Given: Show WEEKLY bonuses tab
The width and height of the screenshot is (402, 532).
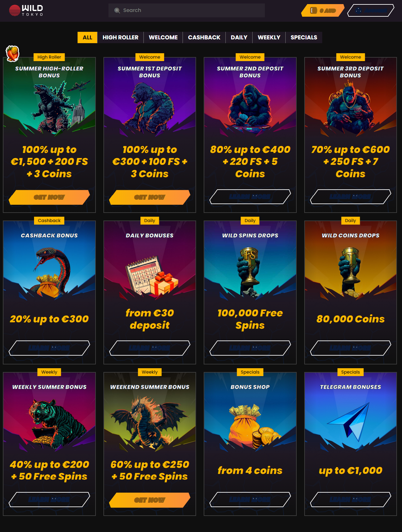Looking at the screenshot, I should tap(269, 37).
